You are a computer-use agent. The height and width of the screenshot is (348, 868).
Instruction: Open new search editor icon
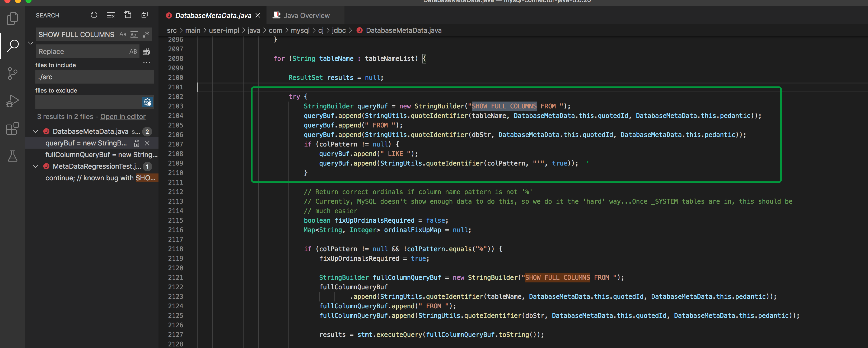click(x=128, y=15)
